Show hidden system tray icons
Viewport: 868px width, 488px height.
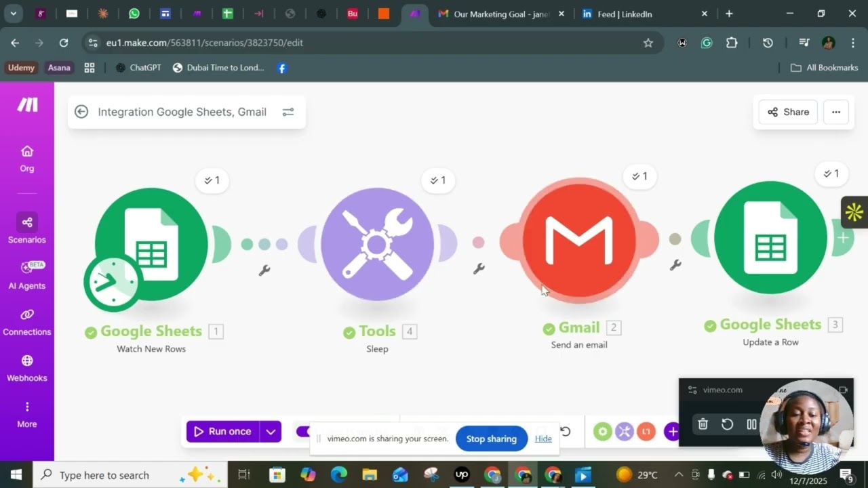(x=679, y=474)
